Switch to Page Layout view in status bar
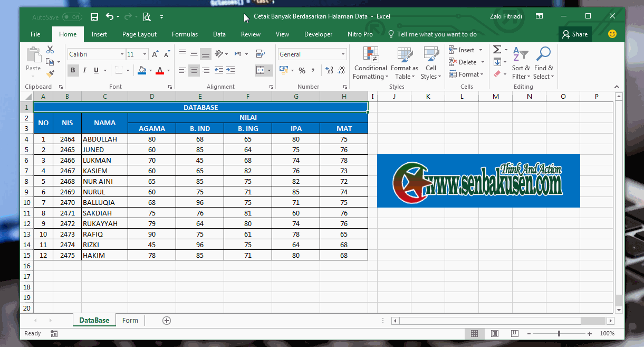644x347 pixels. pyautogui.click(x=494, y=333)
